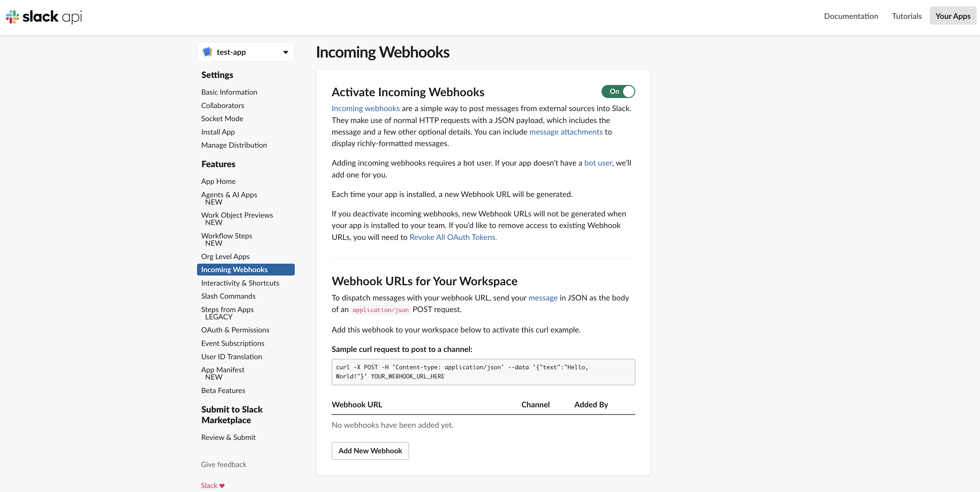Click the 'No webhooks have been added yet.' text
This screenshot has width=980, height=492.
coord(392,425)
